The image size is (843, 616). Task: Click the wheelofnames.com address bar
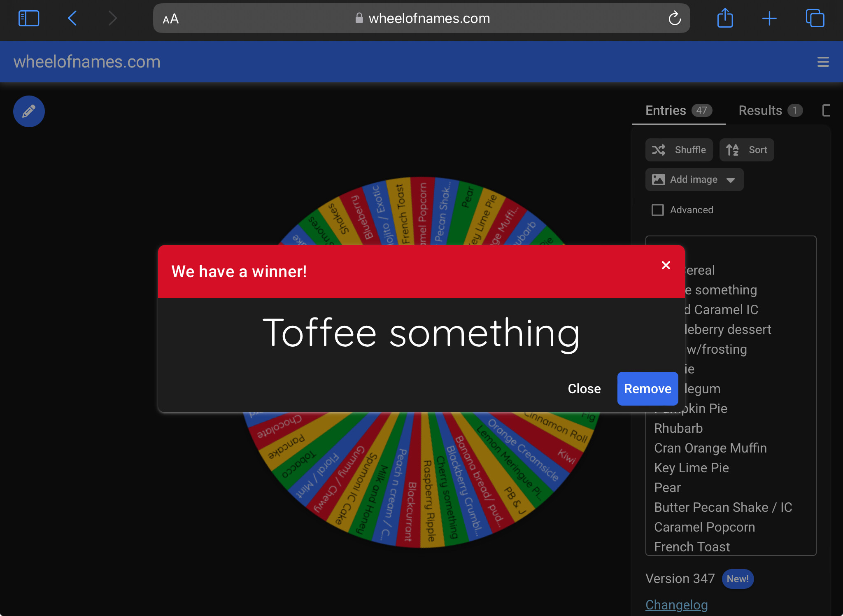pyautogui.click(x=421, y=18)
